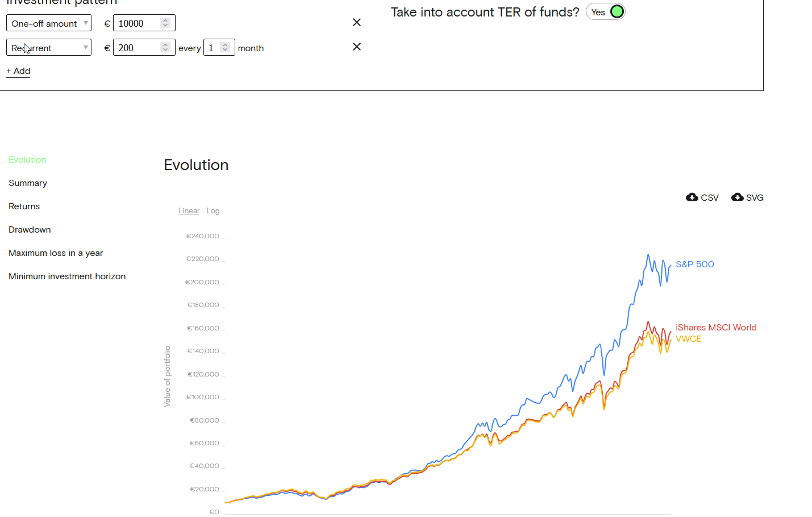812x517 pixels.
Task: Click stepper on the 10000 amount field
Action: coord(165,23)
